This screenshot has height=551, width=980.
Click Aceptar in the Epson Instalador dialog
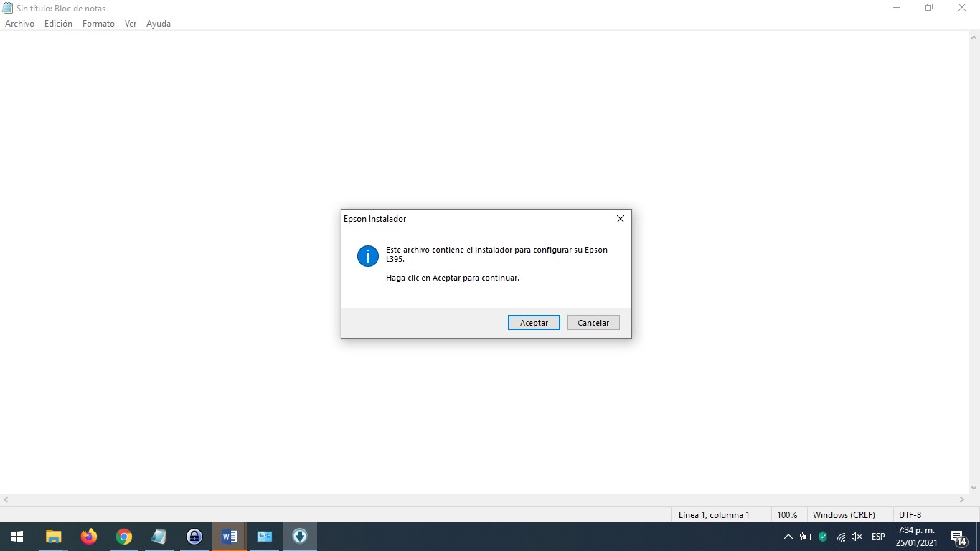tap(534, 323)
